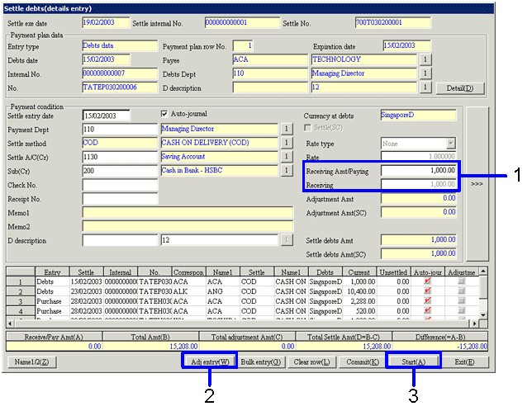Click the Adj entry(W) button
The width and height of the screenshot is (532, 411).
[x=210, y=361]
